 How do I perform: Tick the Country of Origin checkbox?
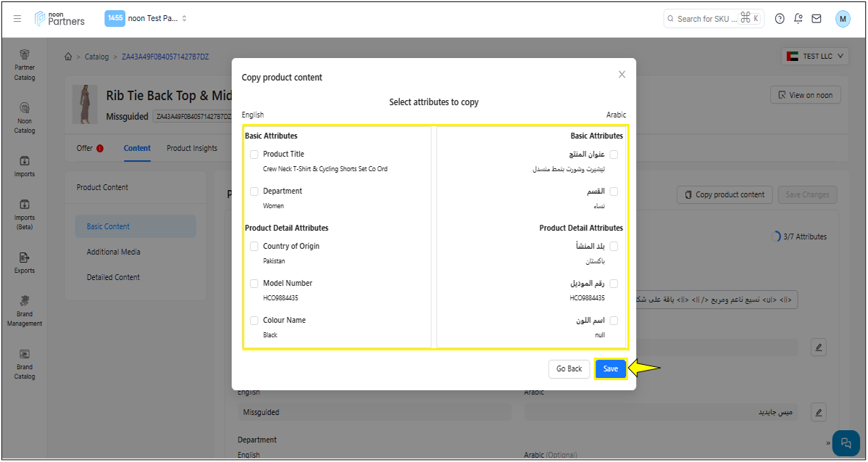coord(254,247)
